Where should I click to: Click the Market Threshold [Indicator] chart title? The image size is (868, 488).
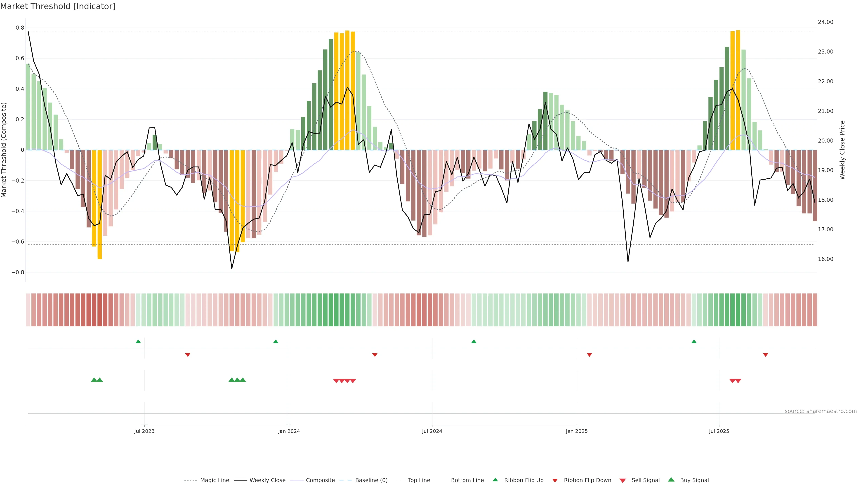(x=58, y=6)
